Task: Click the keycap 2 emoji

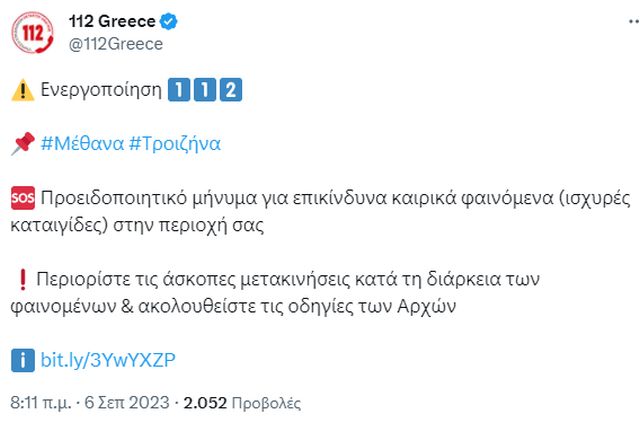Action: [x=231, y=89]
